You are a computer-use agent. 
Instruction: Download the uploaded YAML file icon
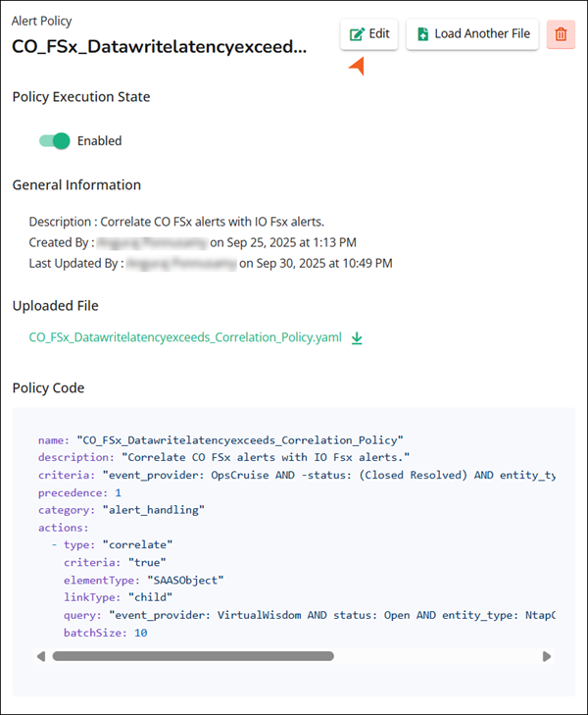pyautogui.click(x=357, y=338)
